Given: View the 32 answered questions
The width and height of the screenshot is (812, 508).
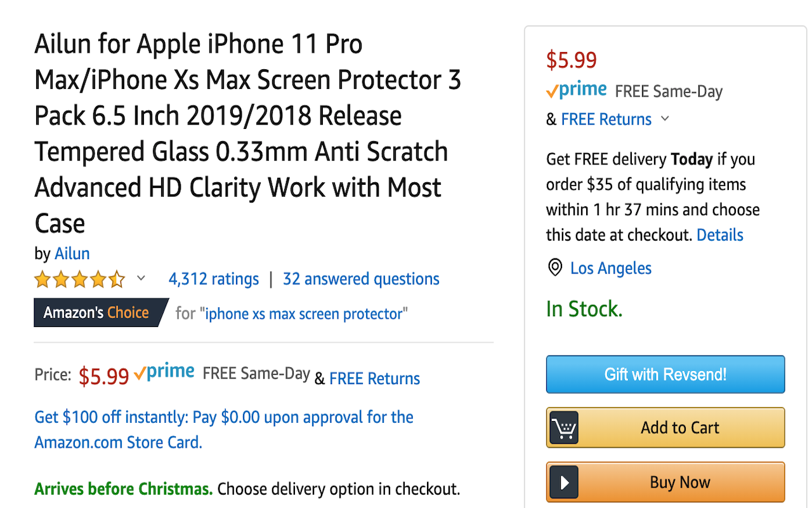Looking at the screenshot, I should [x=361, y=279].
